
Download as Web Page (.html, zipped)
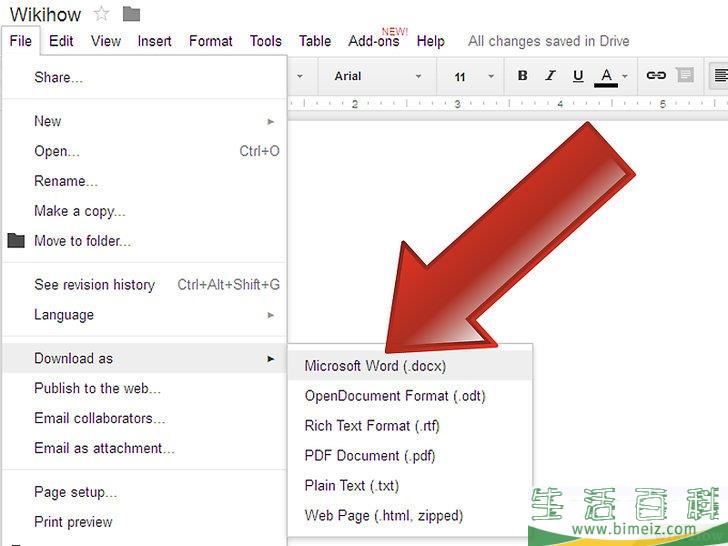(410, 515)
